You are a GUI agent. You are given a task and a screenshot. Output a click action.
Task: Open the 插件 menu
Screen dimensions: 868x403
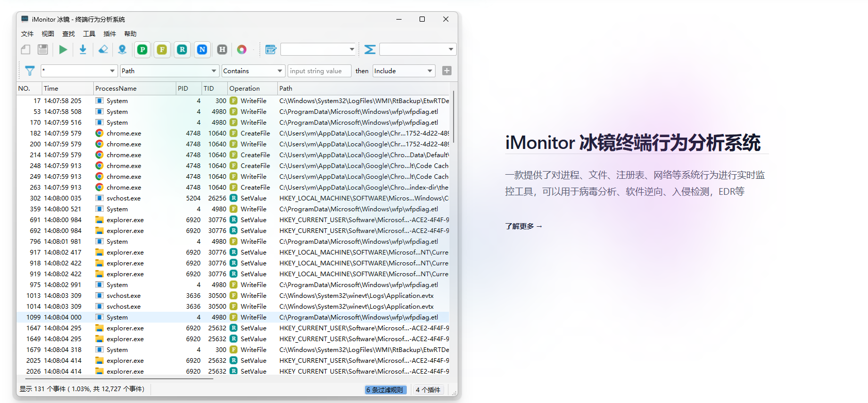point(110,34)
